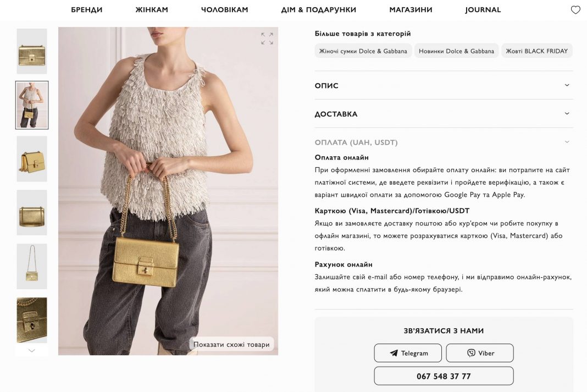Expand product image to fullscreen

tap(267, 38)
